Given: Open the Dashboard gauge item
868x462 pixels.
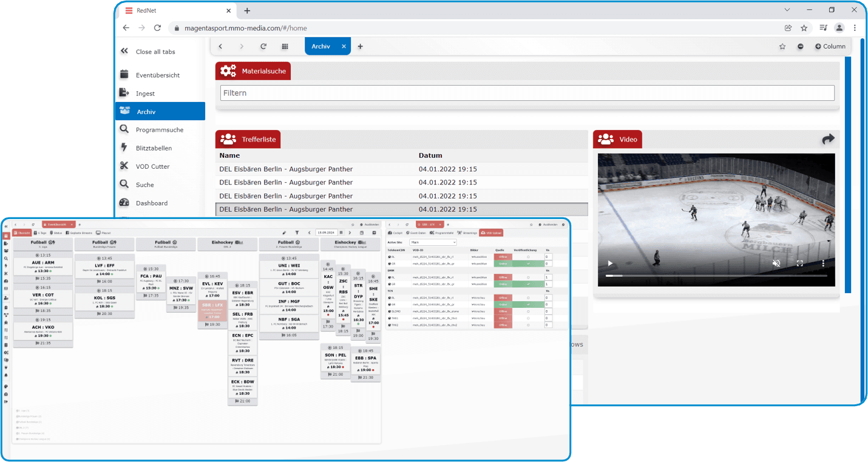Looking at the screenshot, I should pos(124,203).
